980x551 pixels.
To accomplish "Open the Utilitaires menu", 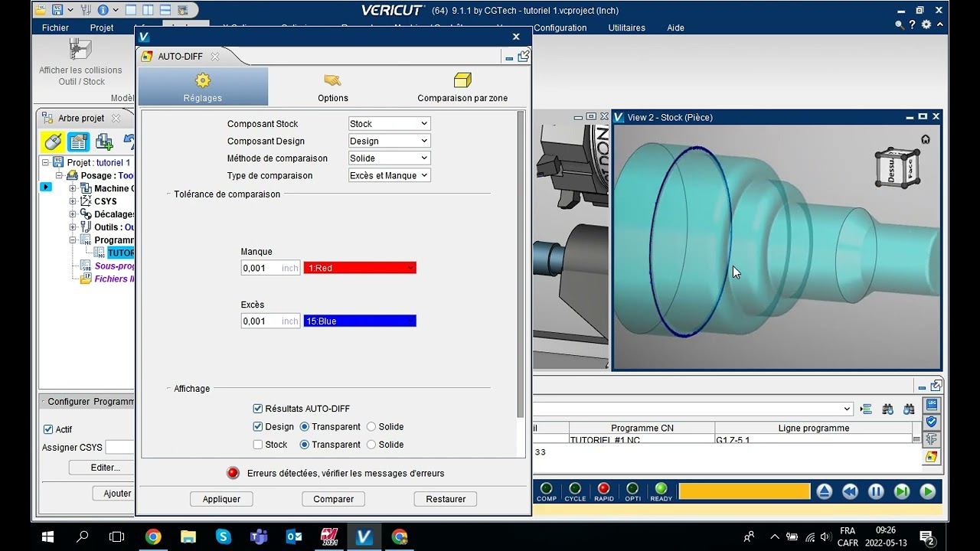I will (626, 28).
